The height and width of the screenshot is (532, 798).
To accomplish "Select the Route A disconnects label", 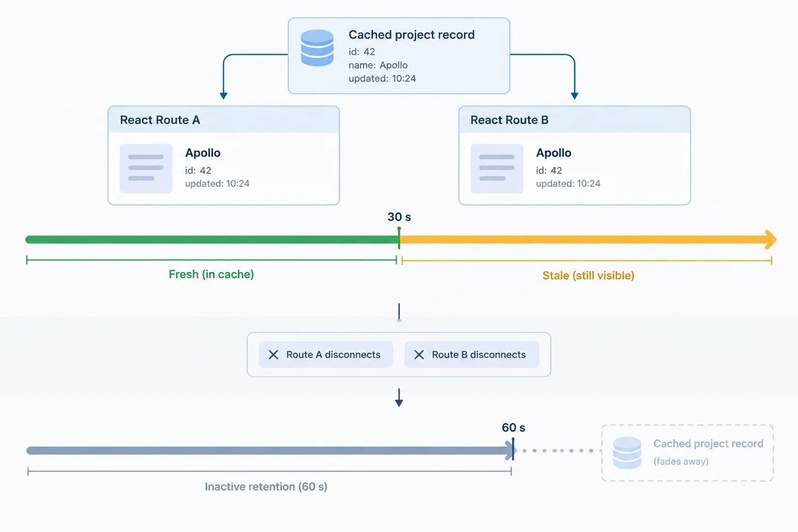I will pos(333,355).
